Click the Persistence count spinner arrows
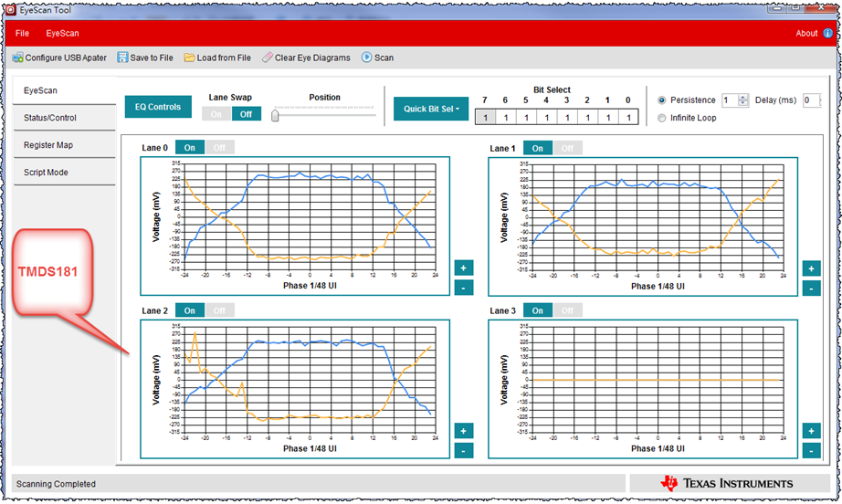 point(743,100)
